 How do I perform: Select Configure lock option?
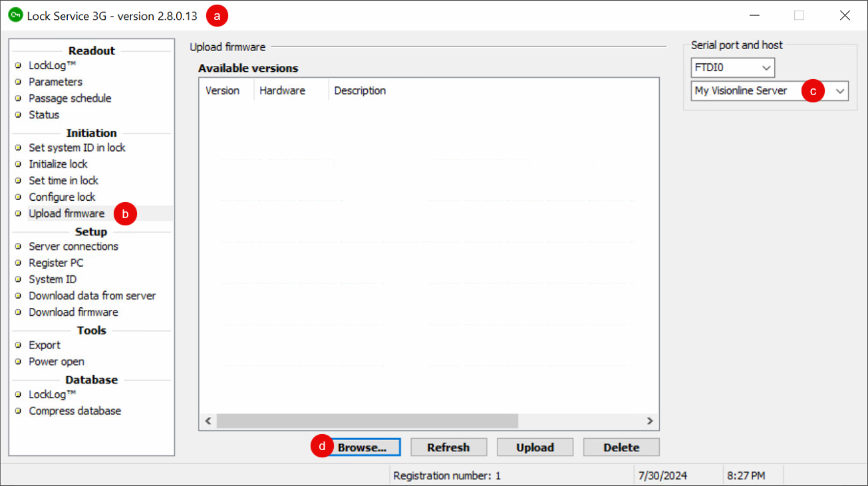pos(62,197)
